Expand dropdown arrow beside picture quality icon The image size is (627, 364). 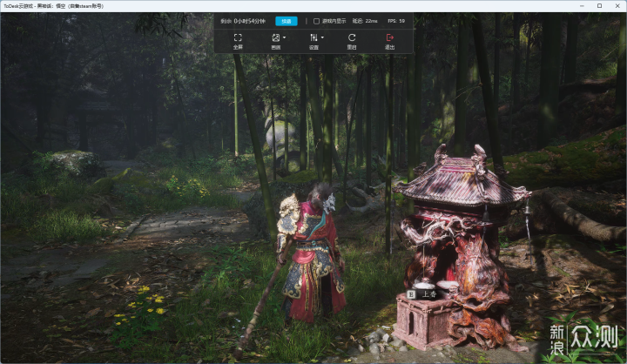[284, 37]
